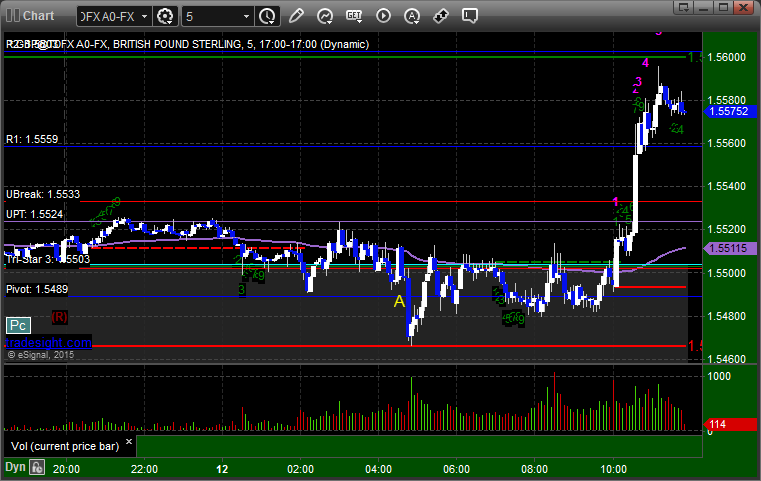Click the trade arrows diamond icon
The width and height of the screenshot is (761, 481).
coord(441,16)
